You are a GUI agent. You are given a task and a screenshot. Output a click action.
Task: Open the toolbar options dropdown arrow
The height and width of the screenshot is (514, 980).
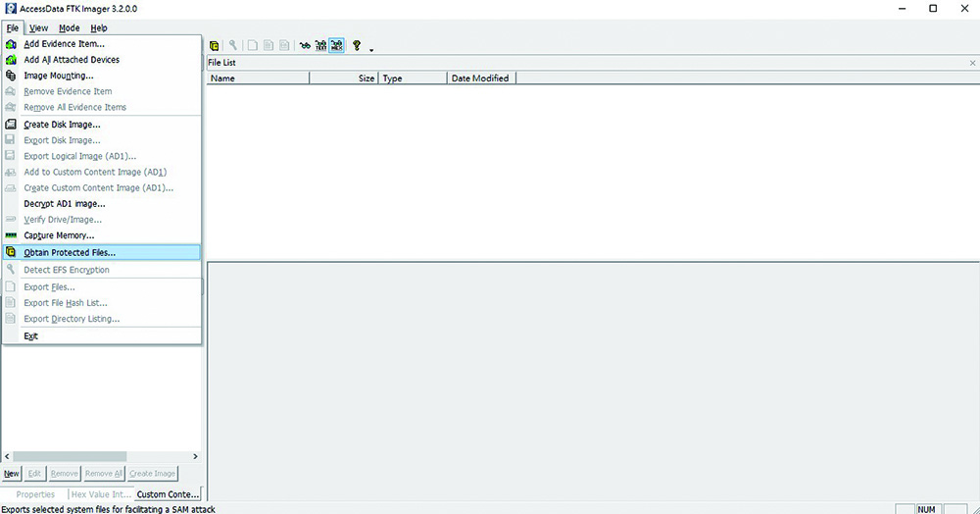(x=371, y=49)
